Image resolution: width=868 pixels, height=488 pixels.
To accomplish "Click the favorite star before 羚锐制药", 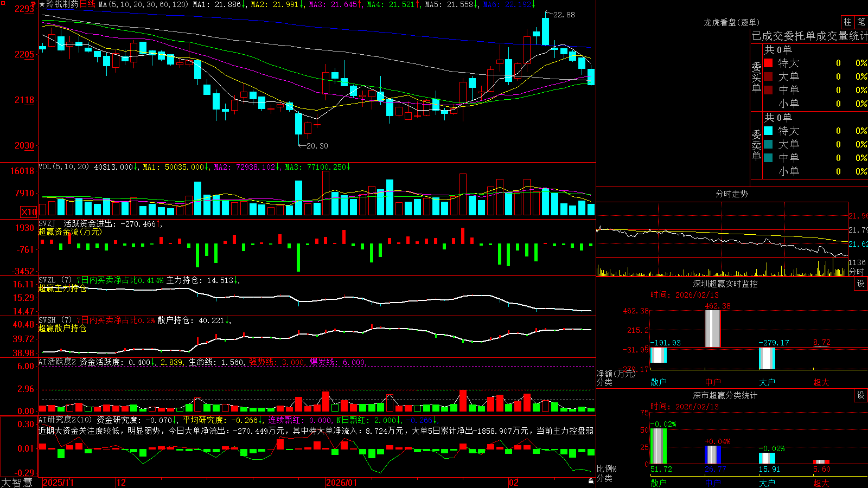I will tap(42, 4).
